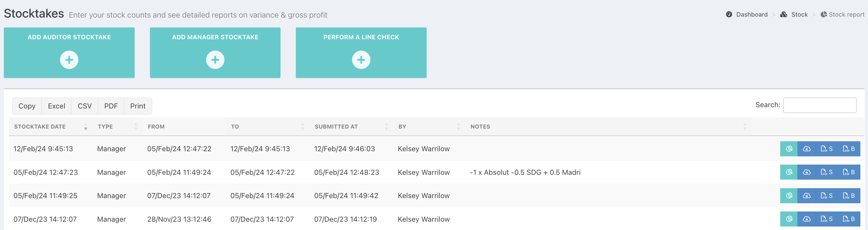Cloud-download the 12/Feb/24 9:45:13 stocktake
868x230 pixels.
pos(807,149)
